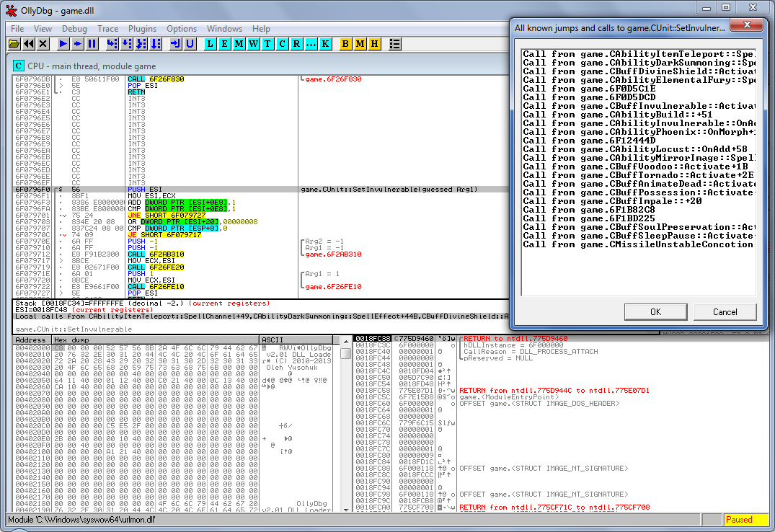This screenshot has height=532, width=775.
Task: Show CPU window with the C button
Action: pos(282,44)
